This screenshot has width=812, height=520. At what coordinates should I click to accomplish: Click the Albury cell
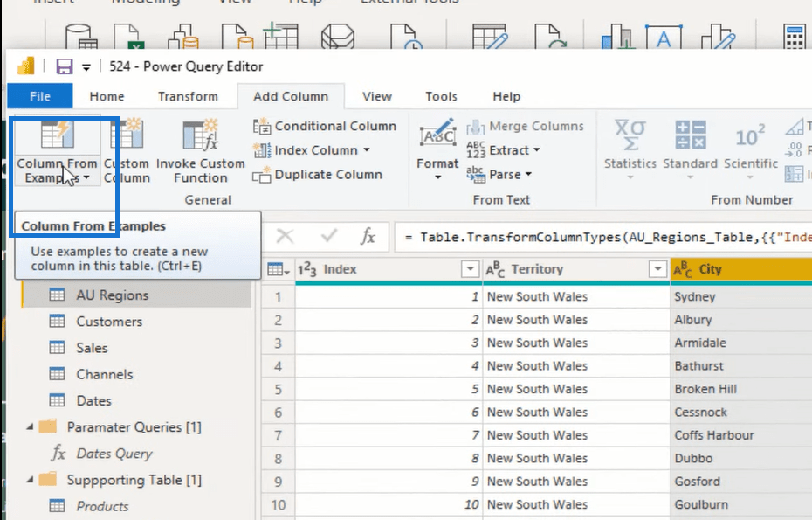coord(741,320)
